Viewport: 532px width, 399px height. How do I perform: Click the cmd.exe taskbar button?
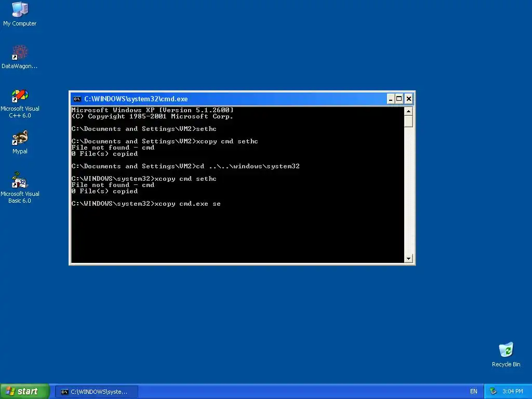pyautogui.click(x=97, y=392)
